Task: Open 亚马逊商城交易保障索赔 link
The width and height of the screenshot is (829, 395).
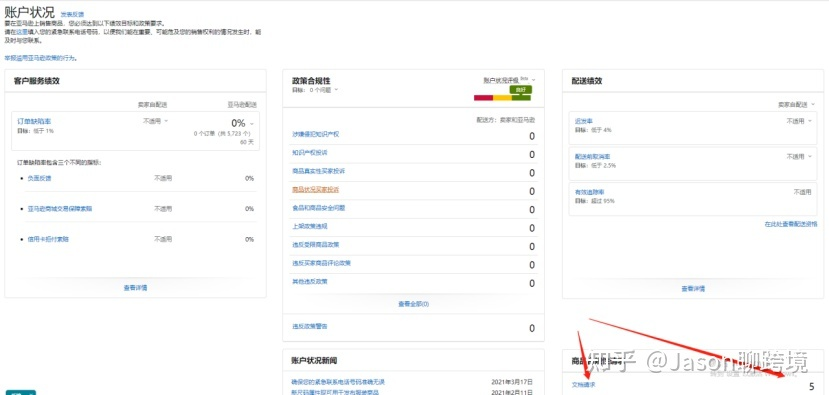Action: click(x=60, y=209)
